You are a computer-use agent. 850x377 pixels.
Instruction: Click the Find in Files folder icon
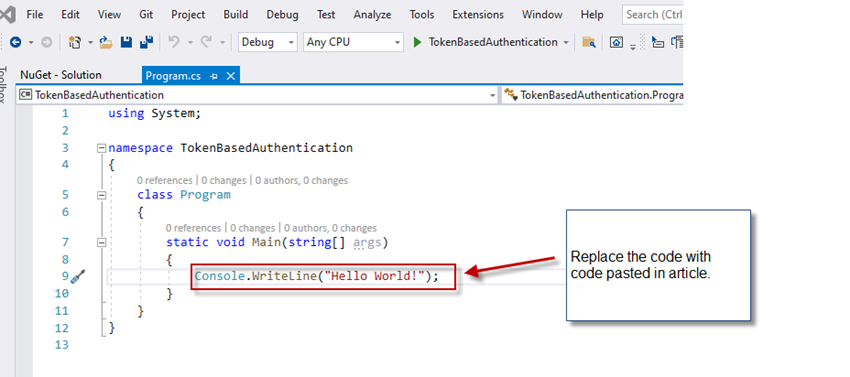[x=589, y=42]
